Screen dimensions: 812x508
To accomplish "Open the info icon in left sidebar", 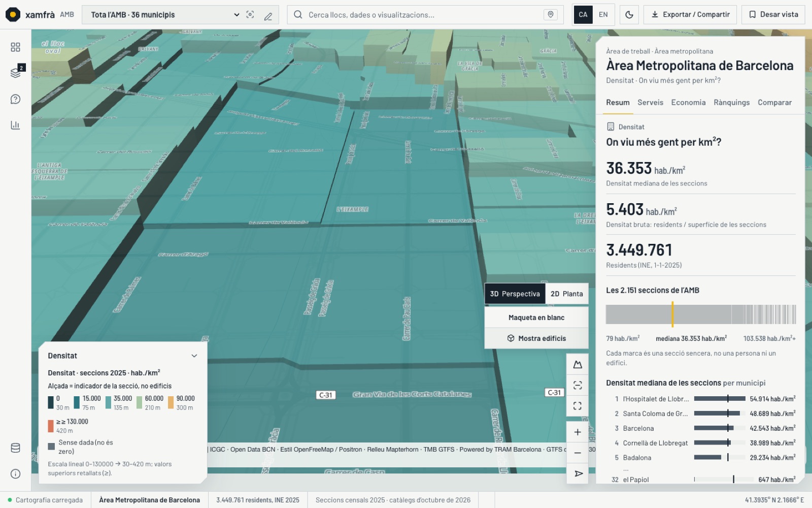I will click(15, 474).
